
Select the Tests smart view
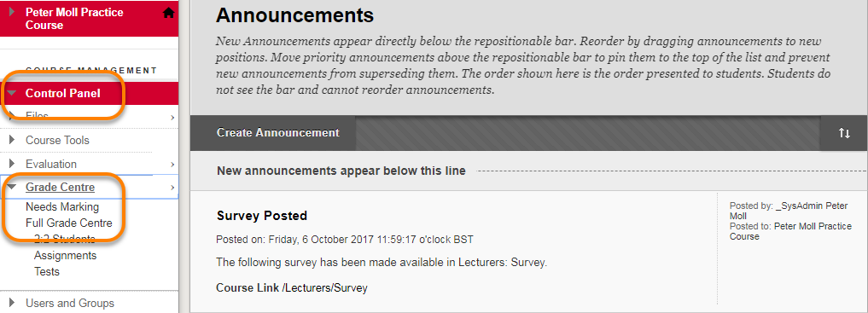tap(46, 271)
